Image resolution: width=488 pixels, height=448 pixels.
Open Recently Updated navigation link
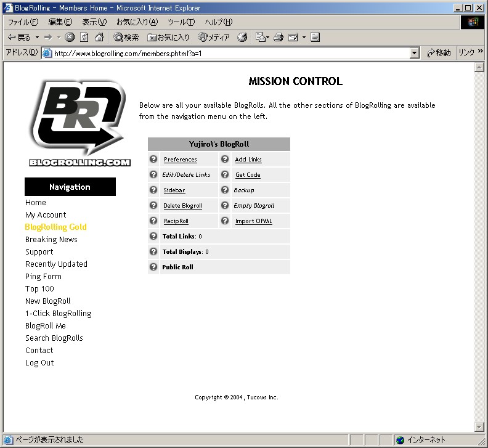(x=56, y=264)
